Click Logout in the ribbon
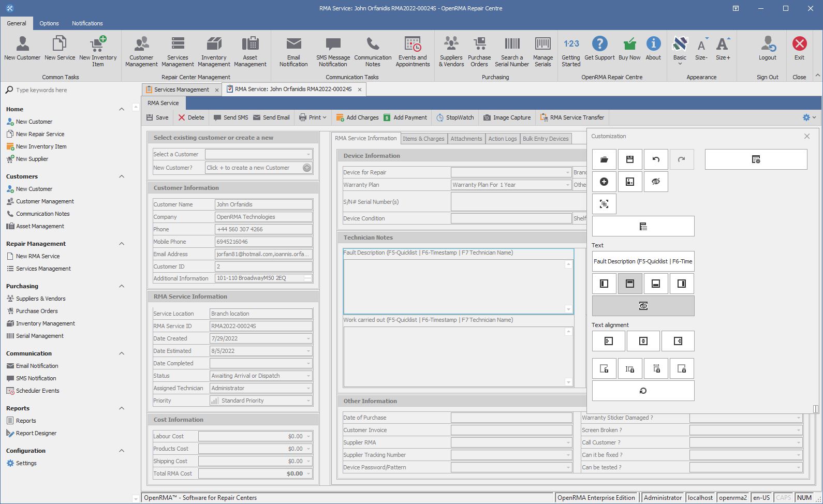 click(x=767, y=49)
